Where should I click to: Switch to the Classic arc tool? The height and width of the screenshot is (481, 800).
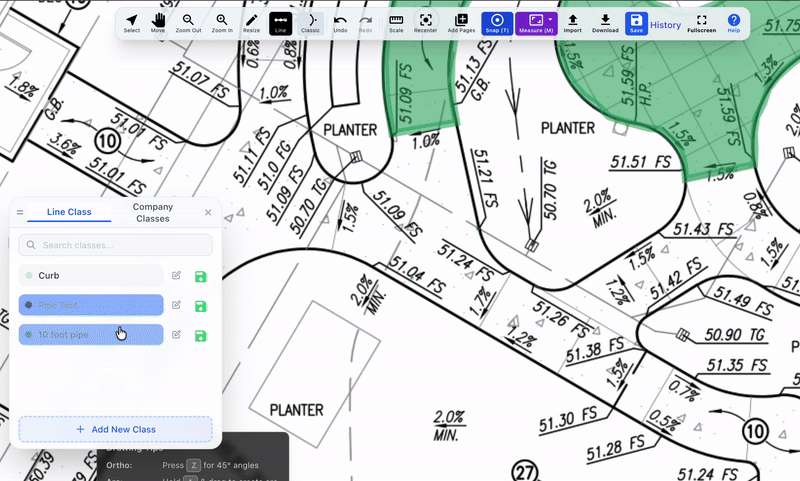coord(310,23)
